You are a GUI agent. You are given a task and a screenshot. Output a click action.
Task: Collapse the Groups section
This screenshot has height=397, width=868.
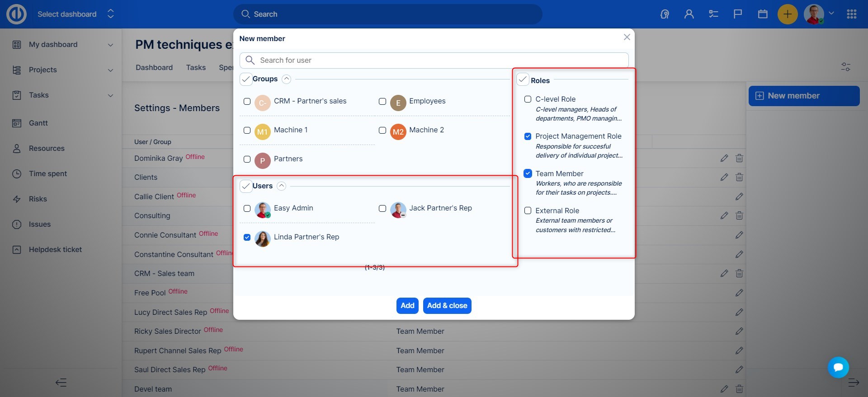[x=286, y=79]
